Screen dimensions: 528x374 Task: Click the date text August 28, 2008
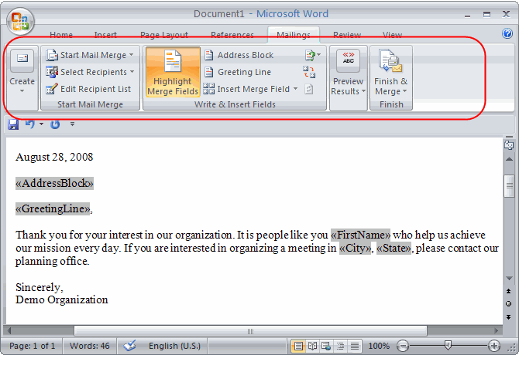click(x=54, y=157)
